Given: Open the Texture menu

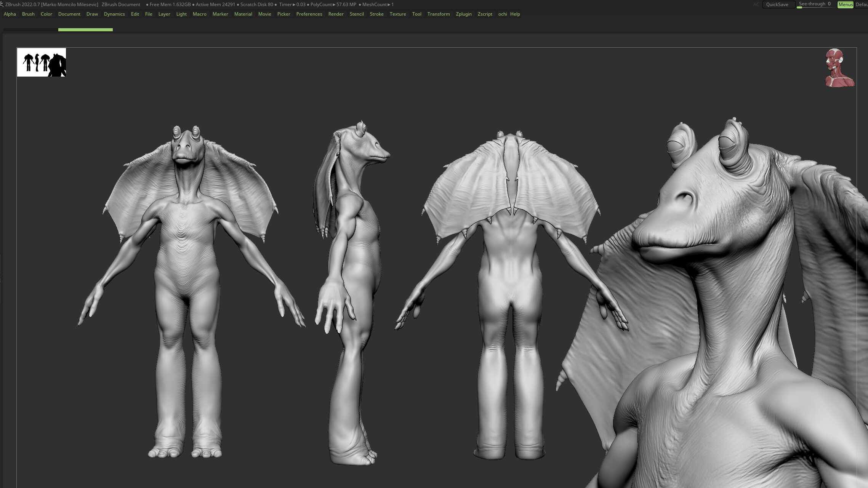Looking at the screenshot, I should click(x=397, y=14).
